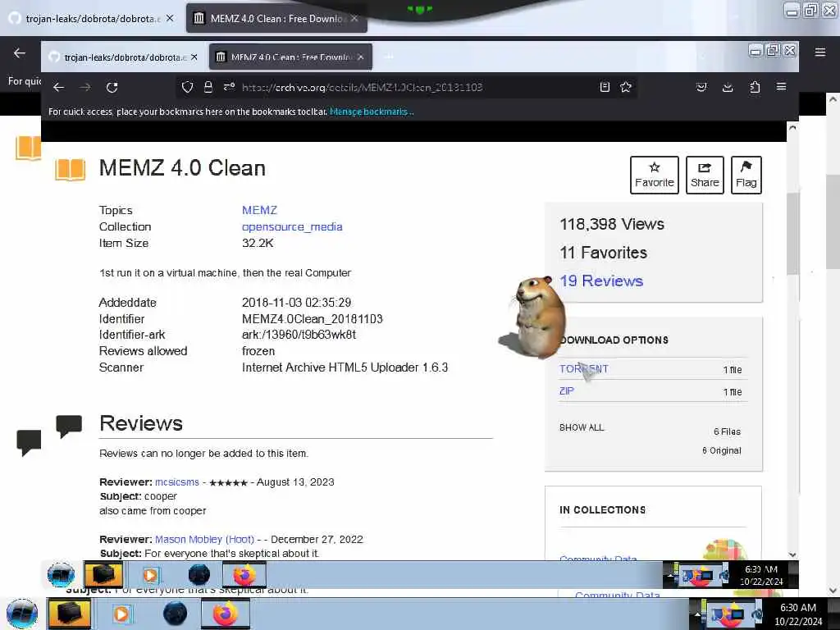This screenshot has height=630, width=840.
Task: Close outer MEMZ 4.0 Clean tab
Action: (354, 18)
